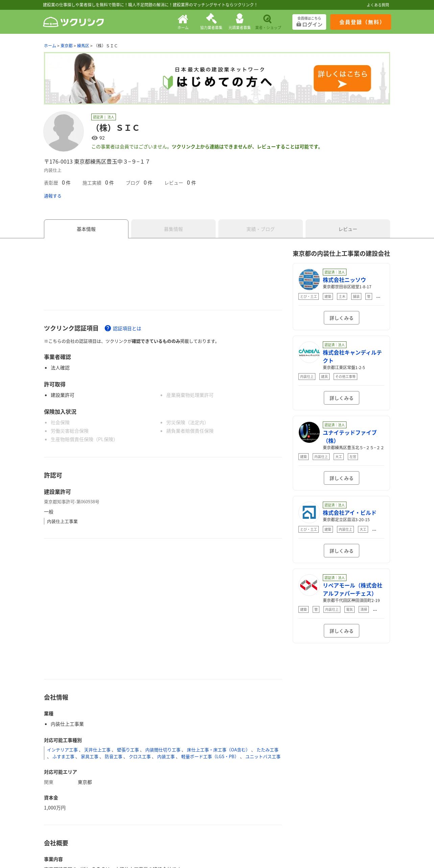Click 詳しくみる for 株式会社ニッソウ

pyautogui.click(x=341, y=318)
